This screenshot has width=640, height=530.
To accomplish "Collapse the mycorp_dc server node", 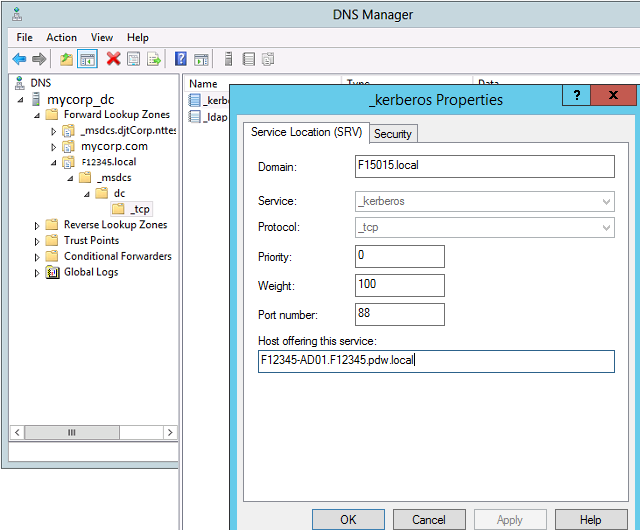I will (x=20, y=100).
